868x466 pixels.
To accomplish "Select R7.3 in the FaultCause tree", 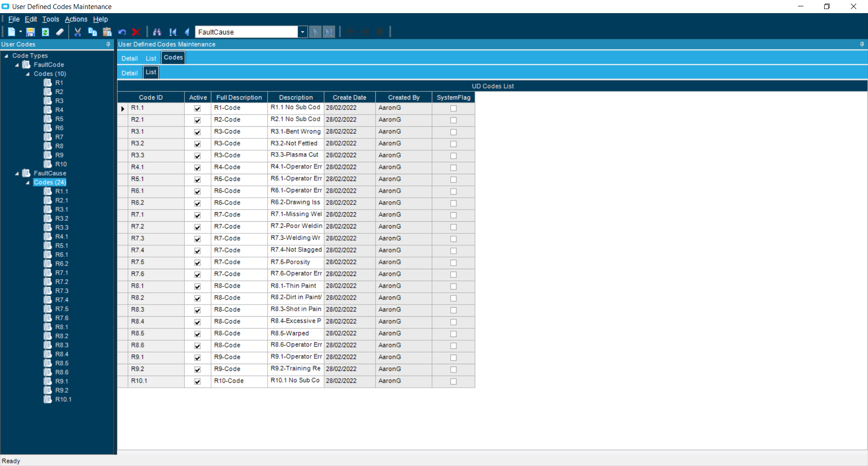I will 62,291.
